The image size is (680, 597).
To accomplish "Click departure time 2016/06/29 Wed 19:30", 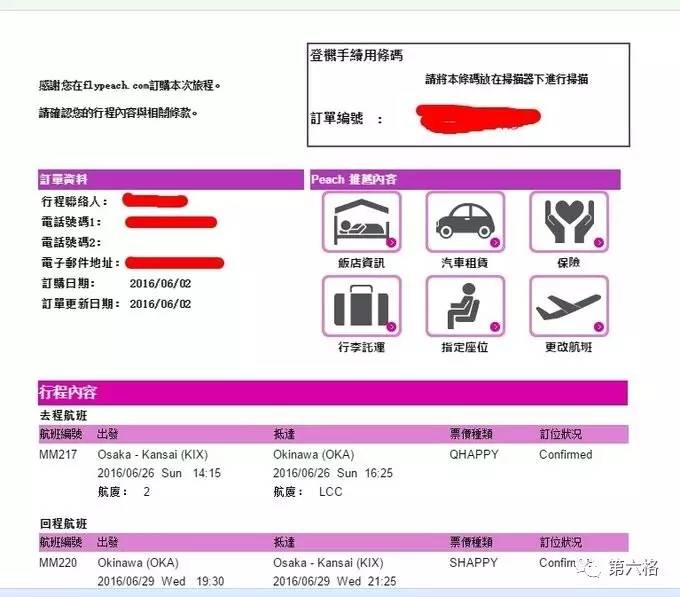I will [x=161, y=581].
